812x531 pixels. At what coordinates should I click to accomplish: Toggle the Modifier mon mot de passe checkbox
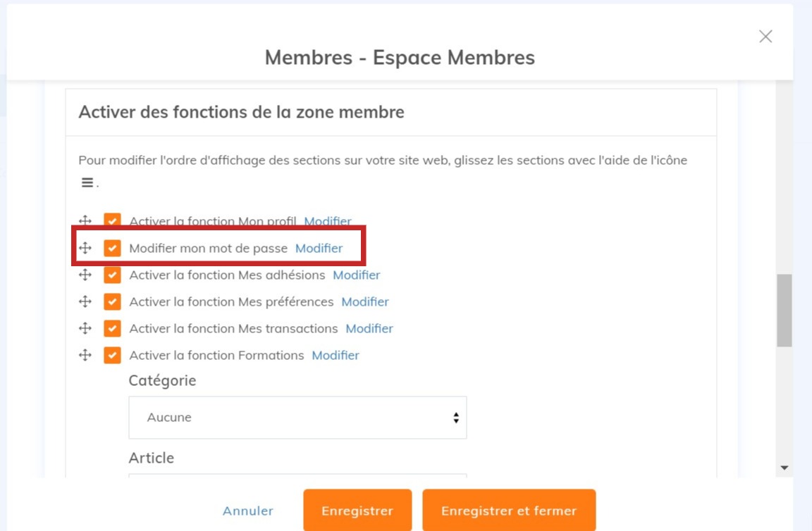112,248
